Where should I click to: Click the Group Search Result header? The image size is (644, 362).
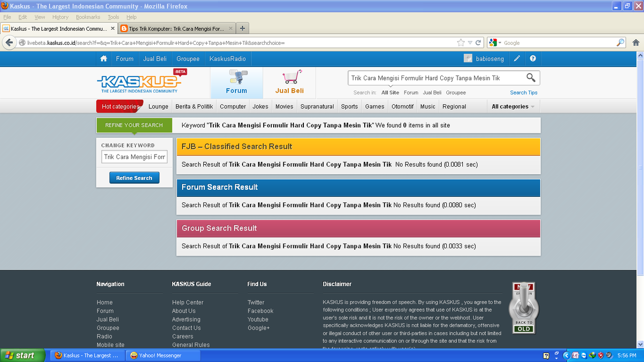pyautogui.click(x=358, y=229)
